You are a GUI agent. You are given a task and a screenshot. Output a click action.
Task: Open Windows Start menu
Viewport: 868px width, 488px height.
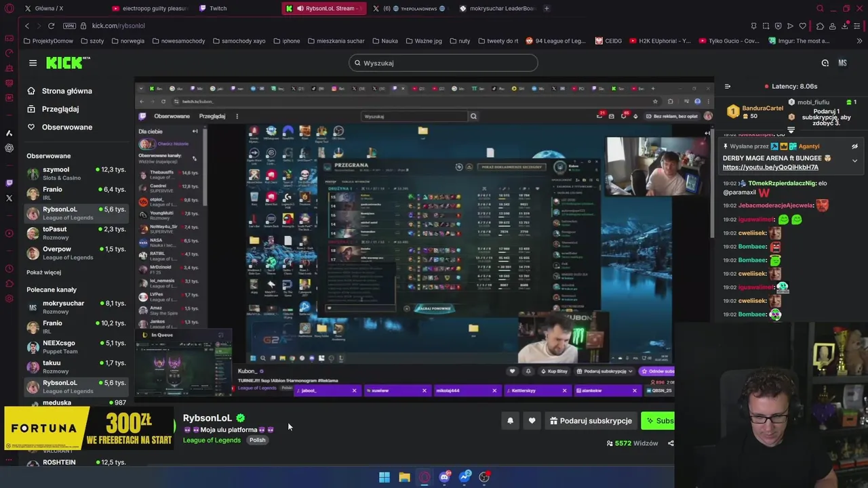[x=384, y=477]
